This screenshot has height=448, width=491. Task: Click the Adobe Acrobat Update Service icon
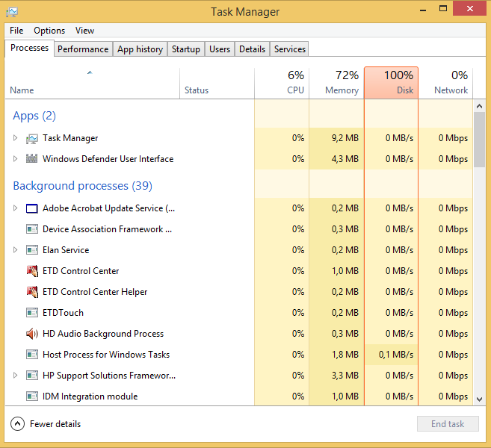coord(32,208)
